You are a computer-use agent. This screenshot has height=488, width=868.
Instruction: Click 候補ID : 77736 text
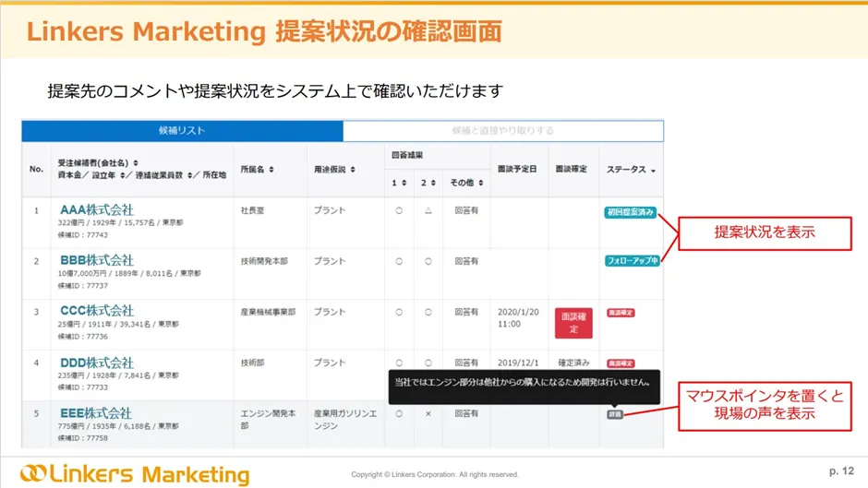click(82, 336)
